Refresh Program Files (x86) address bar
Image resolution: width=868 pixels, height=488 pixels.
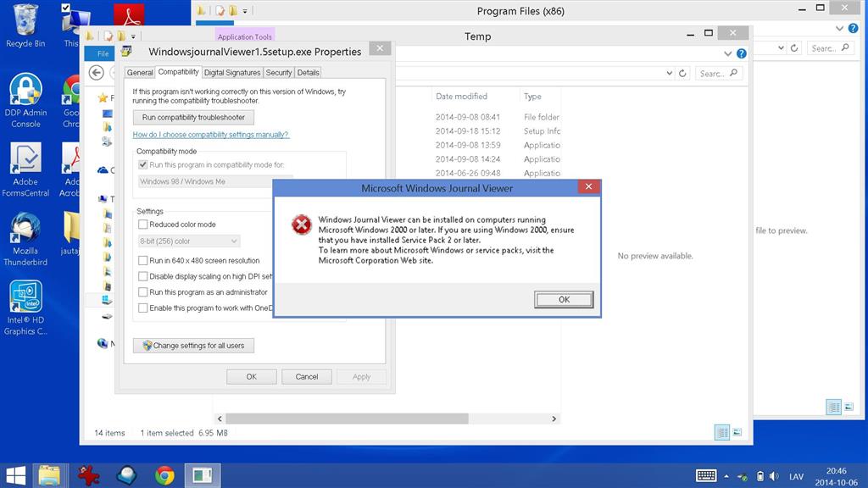point(794,48)
